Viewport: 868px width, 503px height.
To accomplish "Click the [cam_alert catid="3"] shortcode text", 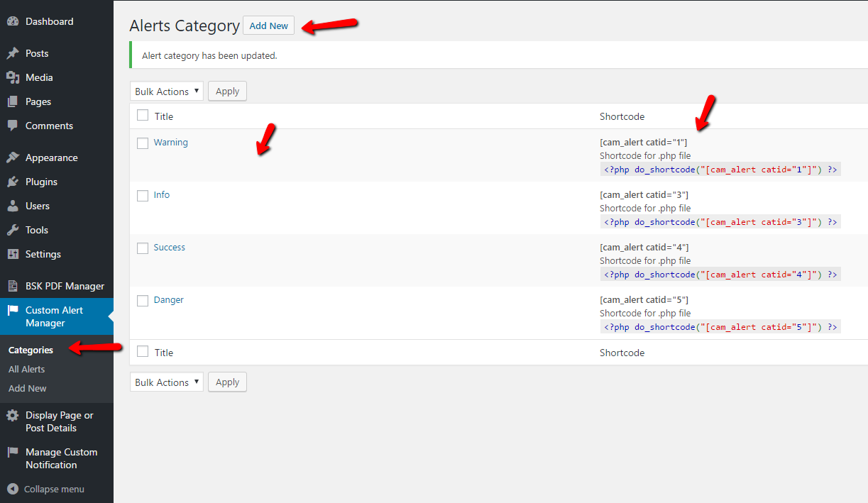I will click(644, 195).
